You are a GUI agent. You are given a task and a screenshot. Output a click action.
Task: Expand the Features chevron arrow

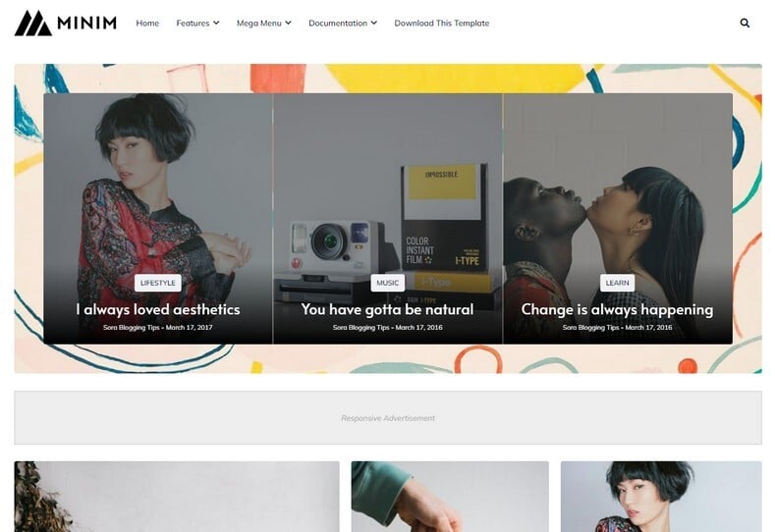click(216, 23)
